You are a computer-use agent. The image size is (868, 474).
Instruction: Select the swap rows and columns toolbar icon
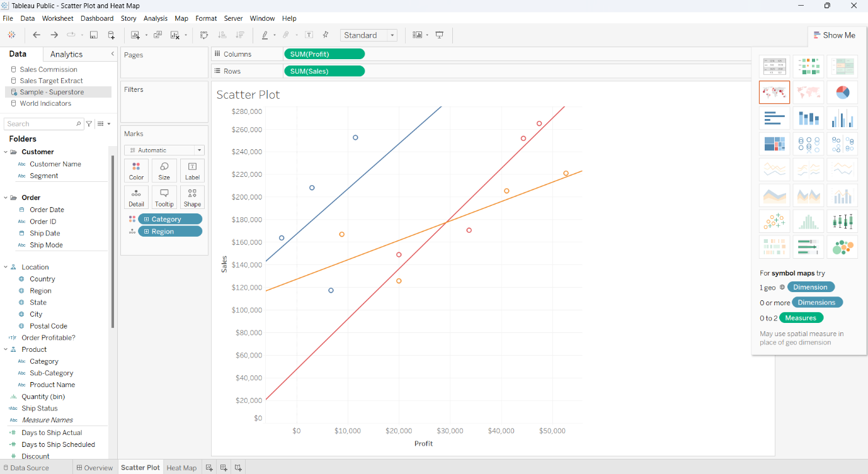click(205, 35)
